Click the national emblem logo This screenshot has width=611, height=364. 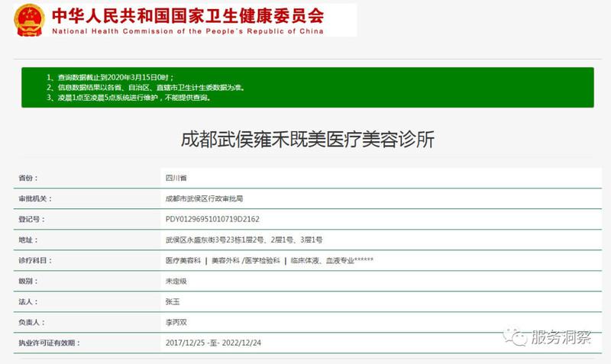[29, 20]
